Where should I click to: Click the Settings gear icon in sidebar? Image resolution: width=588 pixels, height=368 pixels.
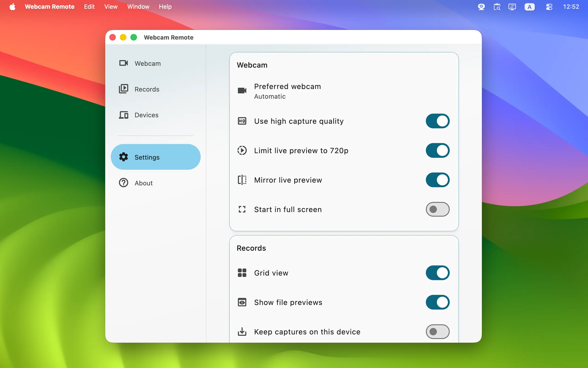[123, 157]
